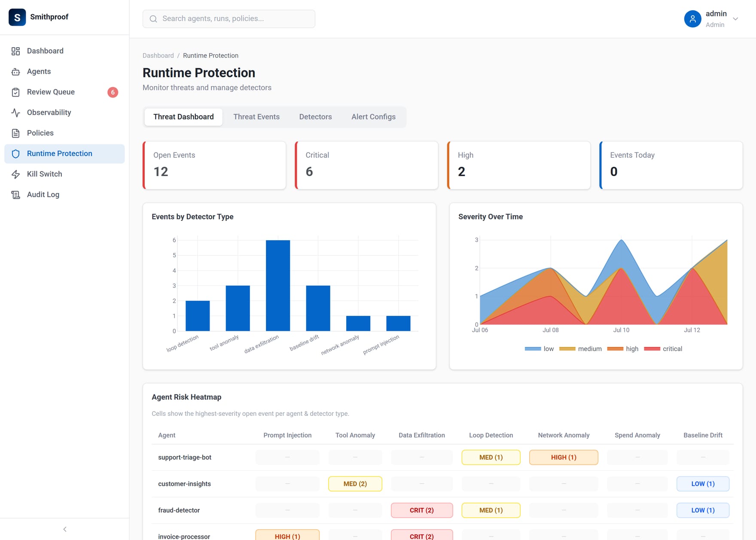Viewport: 756px width, 540px height.
Task: Collapse the sidebar with the chevron
Action: click(65, 529)
